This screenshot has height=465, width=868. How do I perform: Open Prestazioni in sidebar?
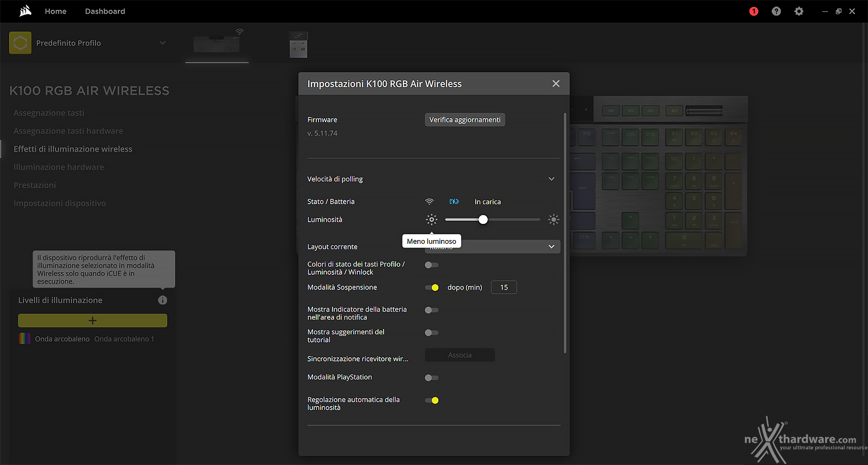coord(35,185)
